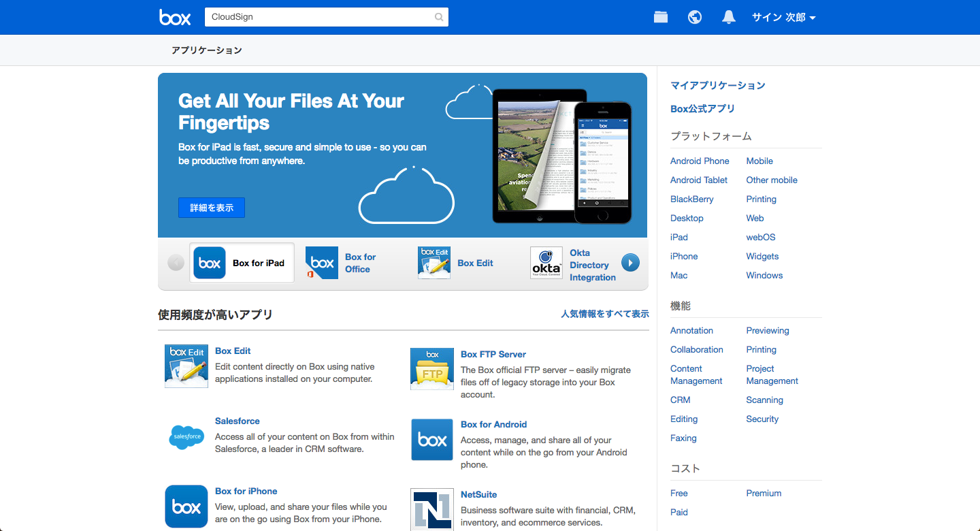Click the search magnifier icon
The image size is (980, 531).
439,17
